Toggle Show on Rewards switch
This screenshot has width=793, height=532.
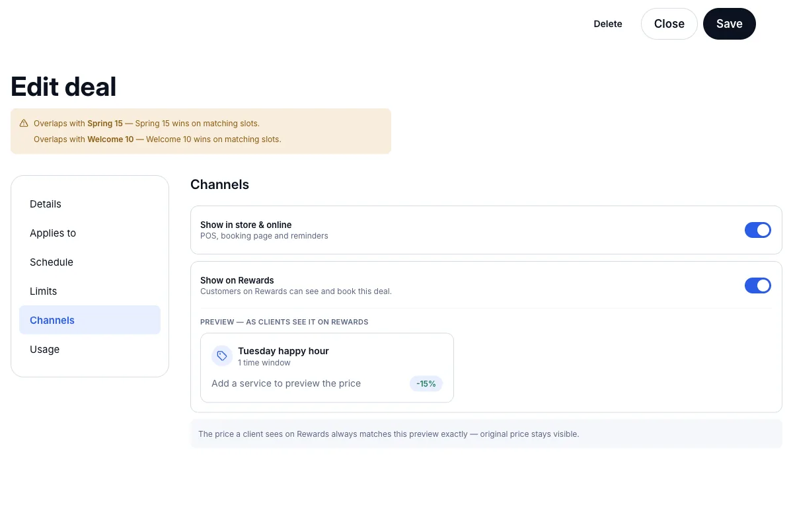pos(758,285)
